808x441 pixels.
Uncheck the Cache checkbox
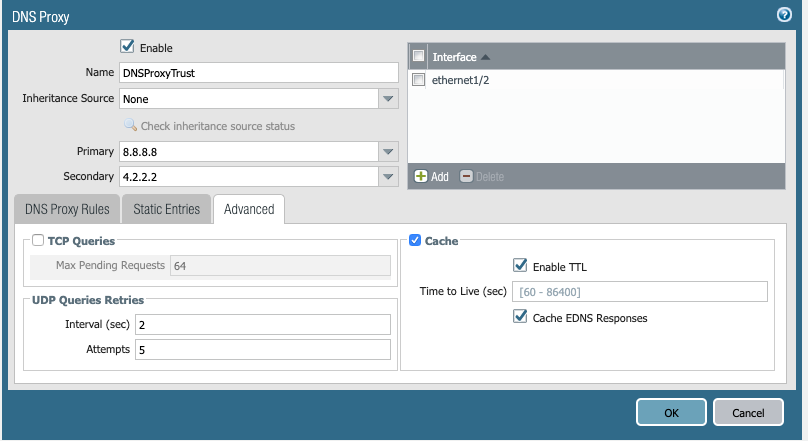point(415,241)
